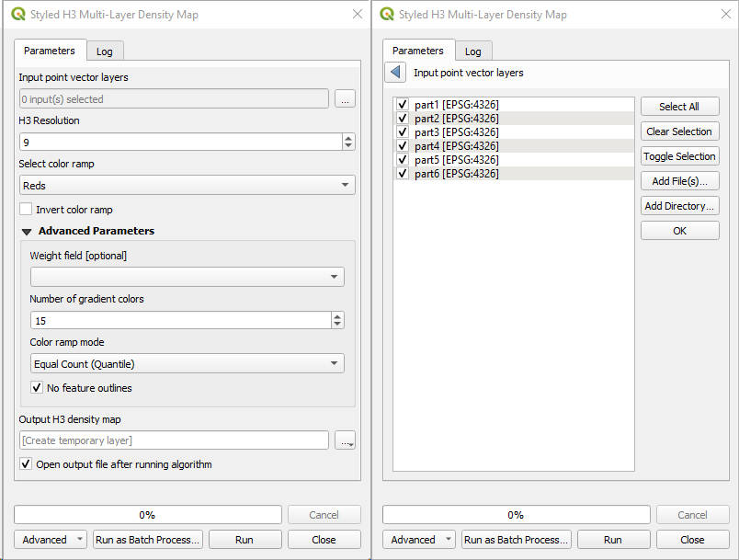Screen dimensions: 739x560
Task: Increase H3 Resolution with up arrow
Action: click(x=348, y=138)
